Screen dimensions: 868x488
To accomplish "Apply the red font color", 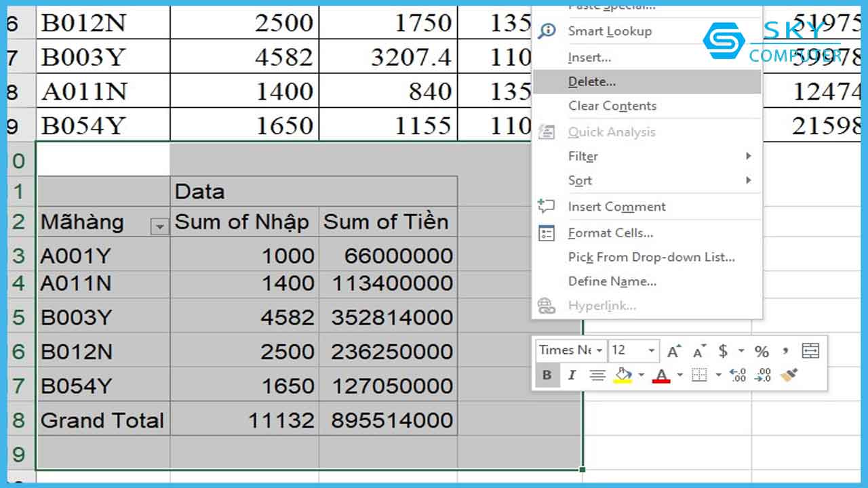I will click(x=662, y=375).
